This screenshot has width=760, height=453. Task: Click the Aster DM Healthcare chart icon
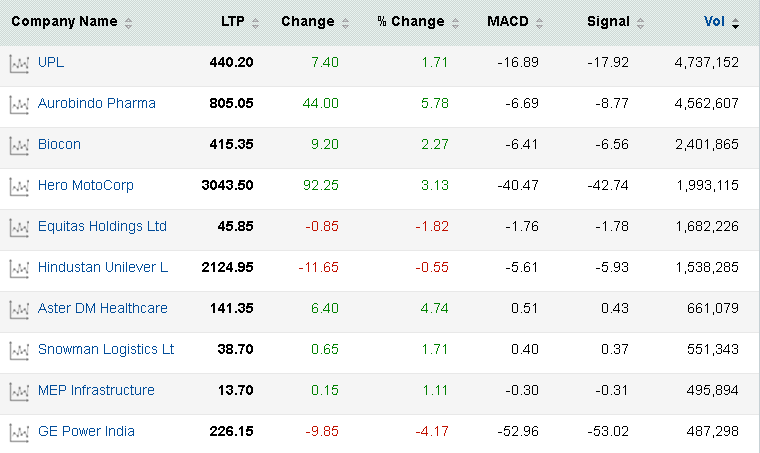[x=18, y=309]
